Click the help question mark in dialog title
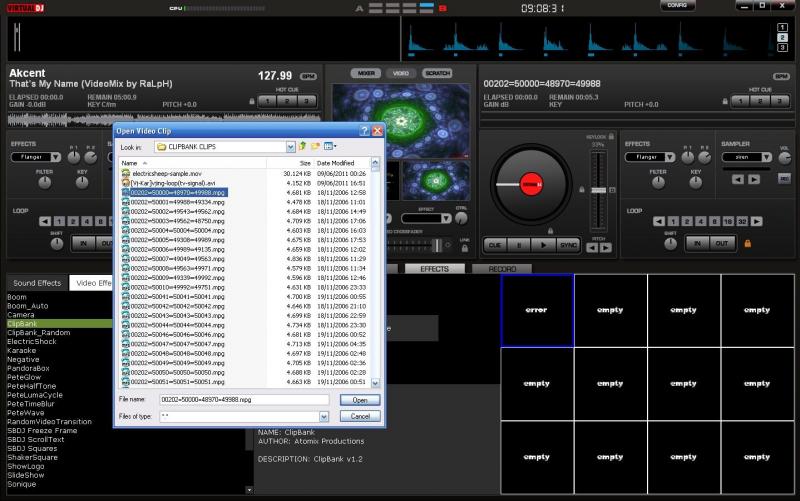The width and height of the screenshot is (800, 501). 364,131
